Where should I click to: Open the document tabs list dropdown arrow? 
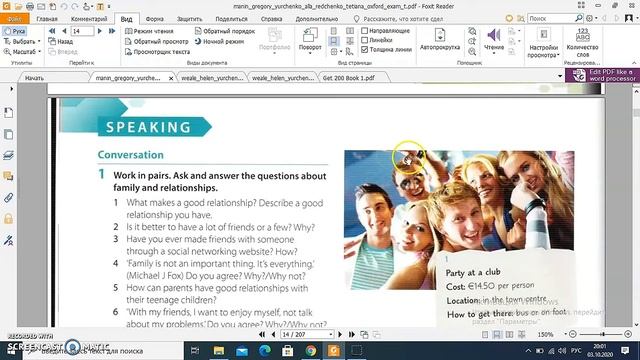pos(560,76)
